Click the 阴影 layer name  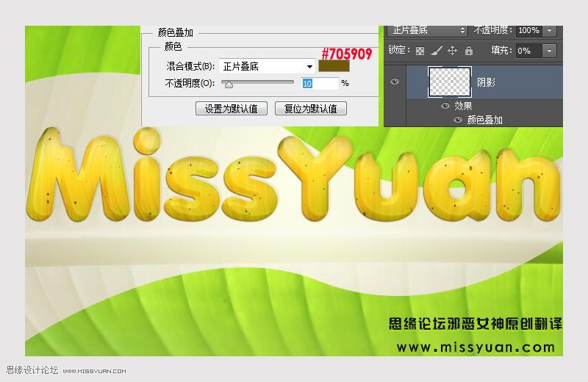(x=486, y=82)
